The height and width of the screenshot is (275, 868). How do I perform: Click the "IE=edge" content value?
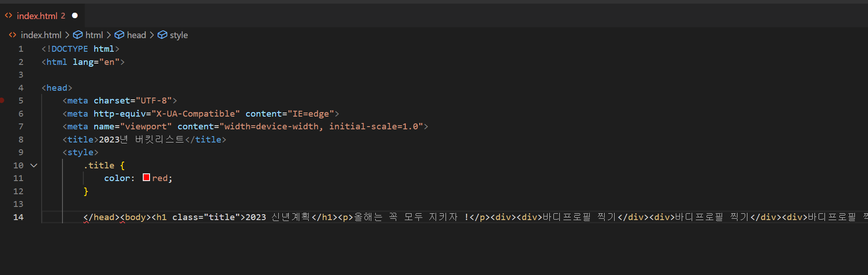[x=310, y=113]
